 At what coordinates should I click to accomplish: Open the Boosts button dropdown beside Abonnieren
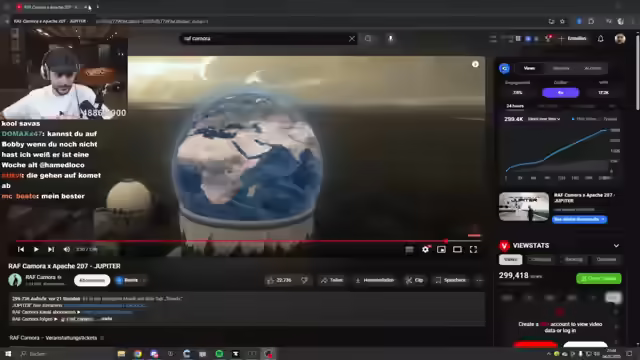(131, 280)
